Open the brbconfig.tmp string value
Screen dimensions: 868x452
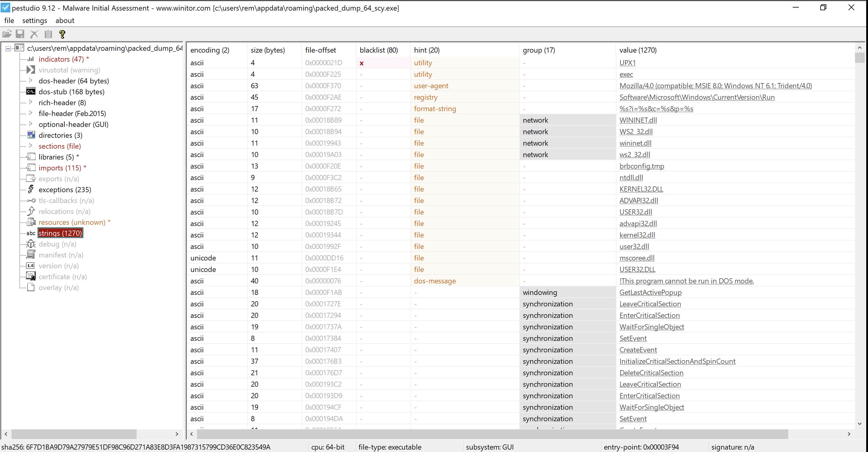(x=642, y=166)
